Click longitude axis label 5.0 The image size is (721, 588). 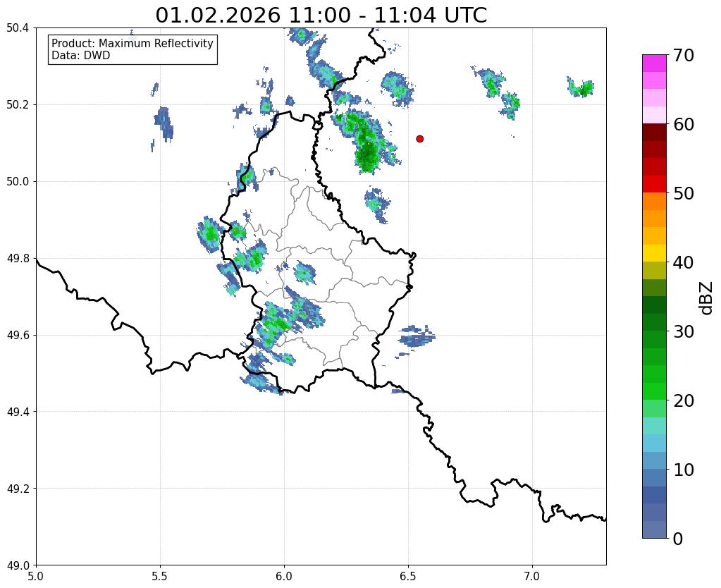click(x=36, y=576)
